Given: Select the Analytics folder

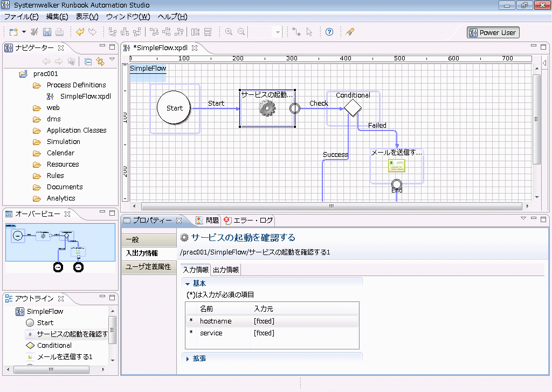Looking at the screenshot, I should 61,198.
